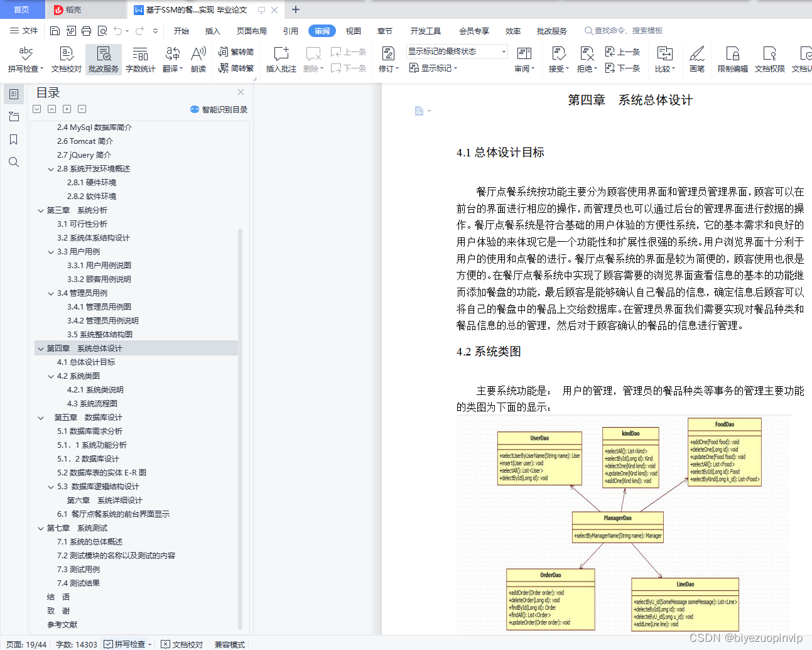
Task: Open outline panel icon in left sidebar
Action: 14,94
